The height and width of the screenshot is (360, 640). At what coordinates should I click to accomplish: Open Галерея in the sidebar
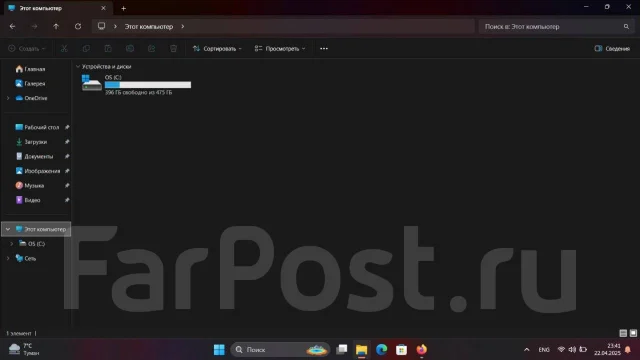pos(31,84)
